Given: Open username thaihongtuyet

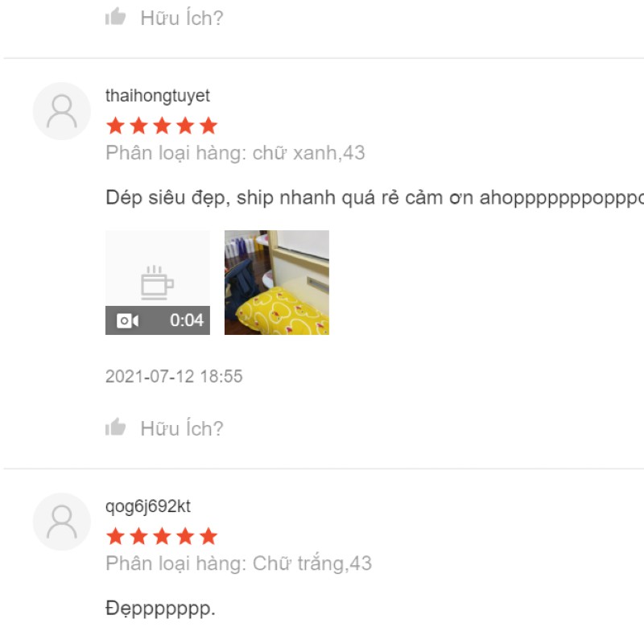Looking at the screenshot, I should [x=157, y=96].
